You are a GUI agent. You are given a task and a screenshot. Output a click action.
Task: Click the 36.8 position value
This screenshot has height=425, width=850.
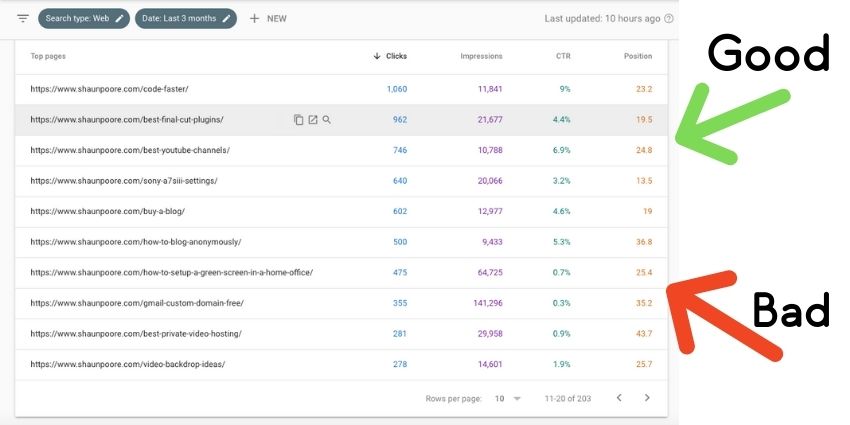pyautogui.click(x=644, y=242)
